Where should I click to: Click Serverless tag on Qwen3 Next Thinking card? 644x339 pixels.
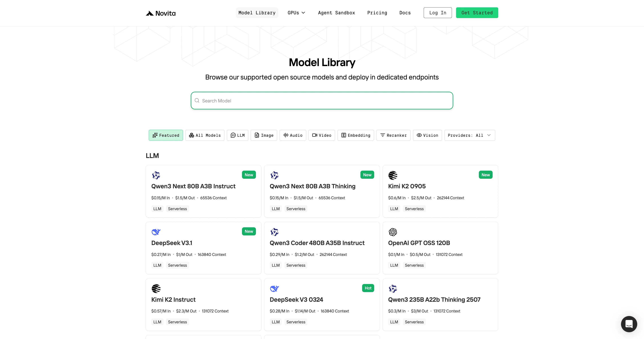click(296, 209)
